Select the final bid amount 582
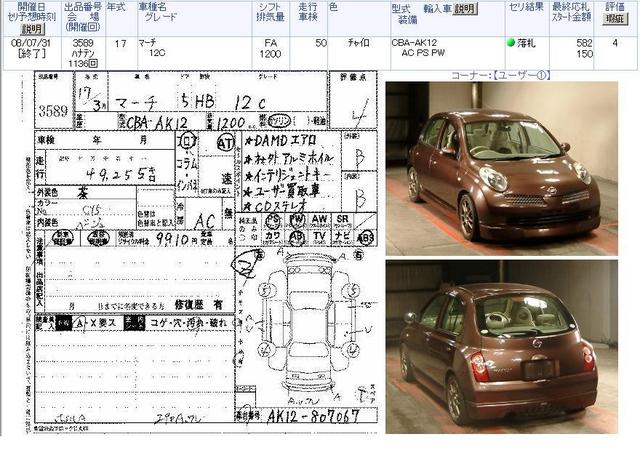 [x=584, y=43]
